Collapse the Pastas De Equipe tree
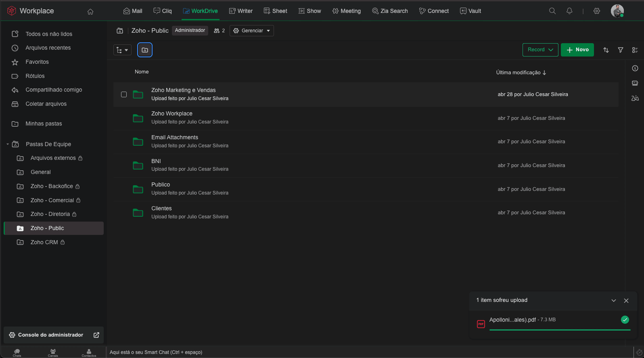 coord(8,144)
